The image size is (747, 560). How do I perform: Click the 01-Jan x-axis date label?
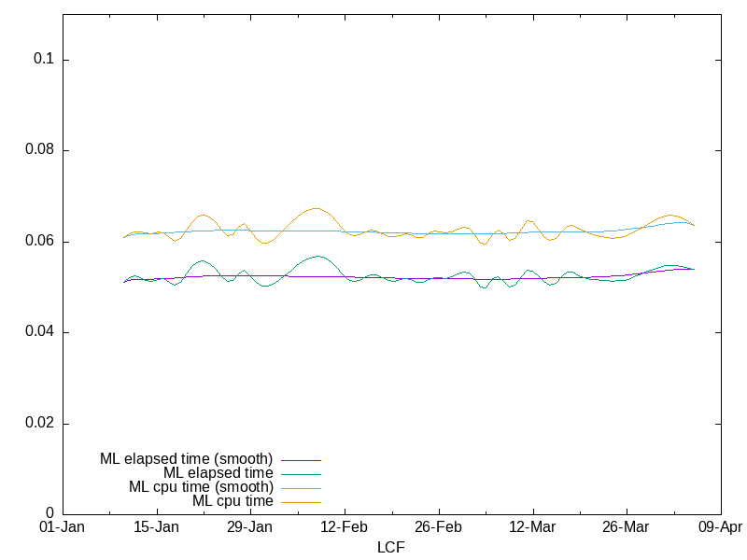[x=63, y=527]
